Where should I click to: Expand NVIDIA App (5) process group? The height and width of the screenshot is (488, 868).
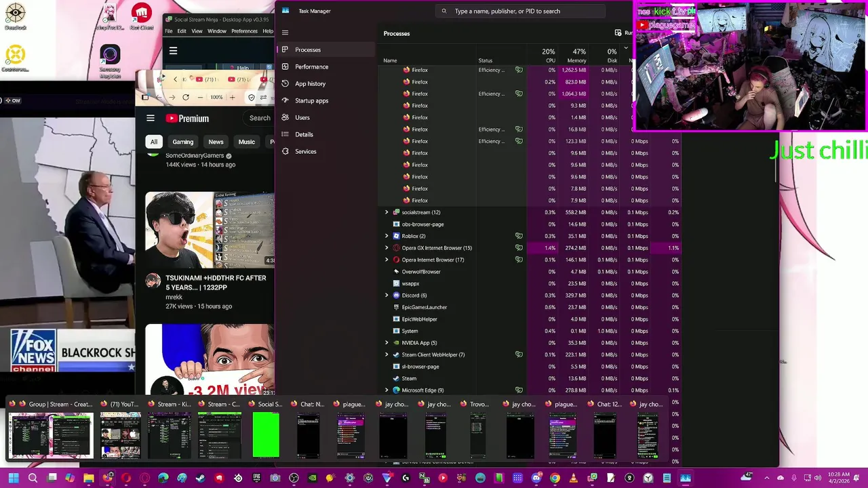(387, 343)
